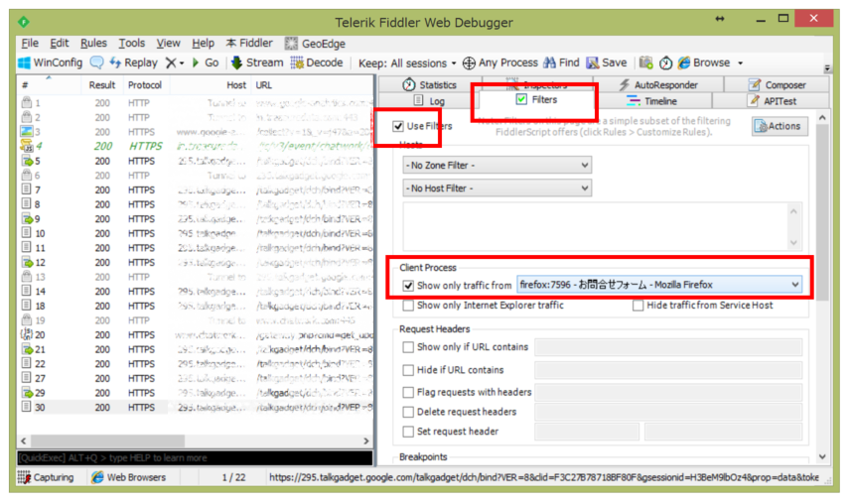Save sessions with the Save button

click(607, 63)
